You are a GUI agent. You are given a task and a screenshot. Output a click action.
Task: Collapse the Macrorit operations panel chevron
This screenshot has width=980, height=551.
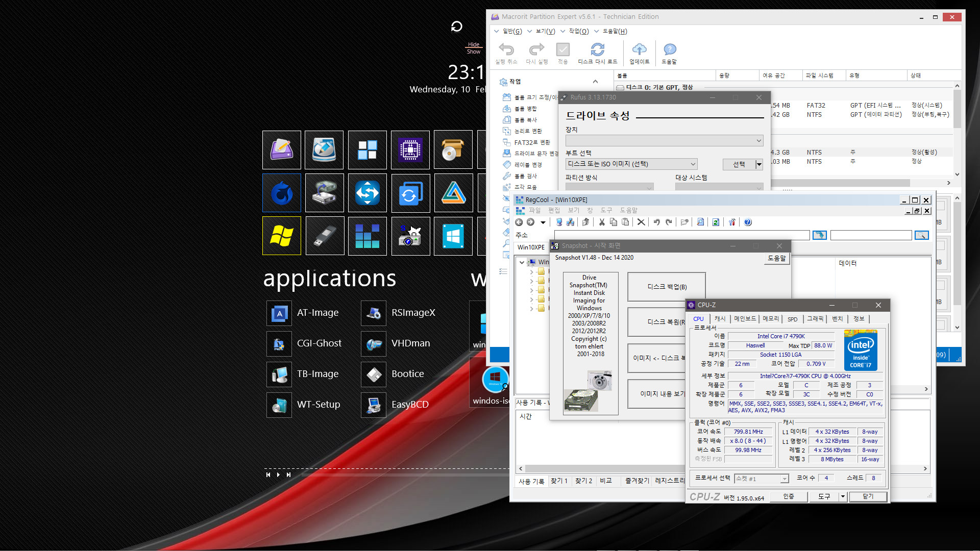(595, 82)
